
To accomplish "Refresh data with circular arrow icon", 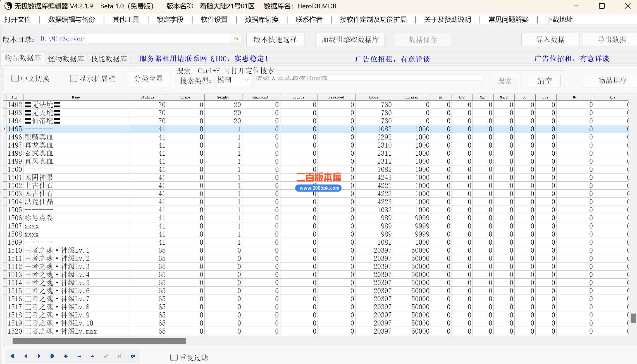I will tap(133, 356).
